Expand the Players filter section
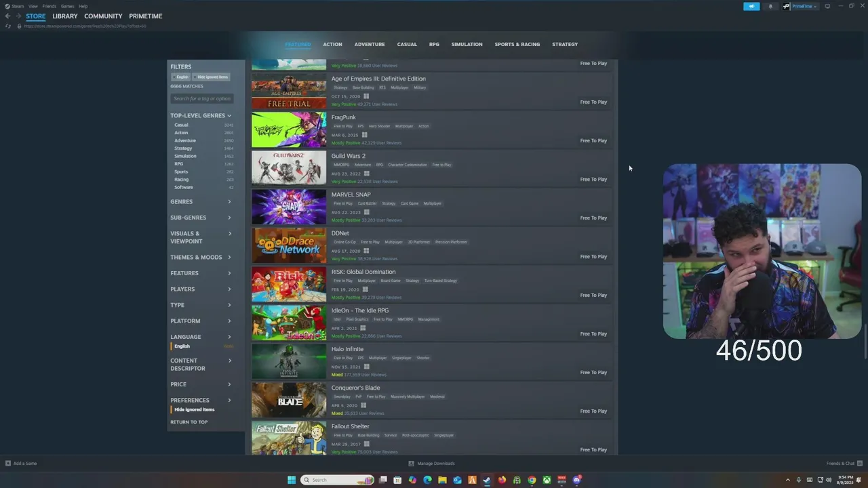 pos(201,289)
